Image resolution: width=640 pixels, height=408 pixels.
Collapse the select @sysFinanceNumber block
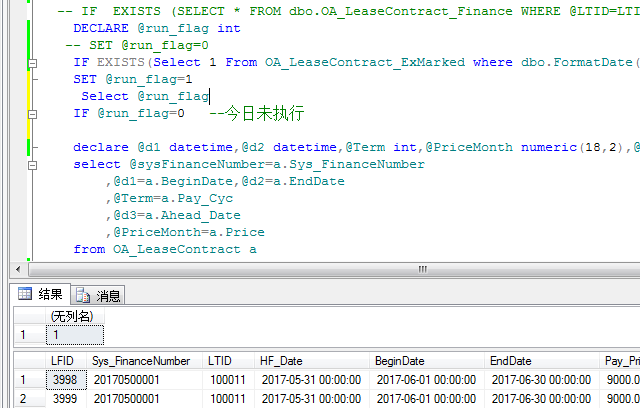(x=32, y=165)
